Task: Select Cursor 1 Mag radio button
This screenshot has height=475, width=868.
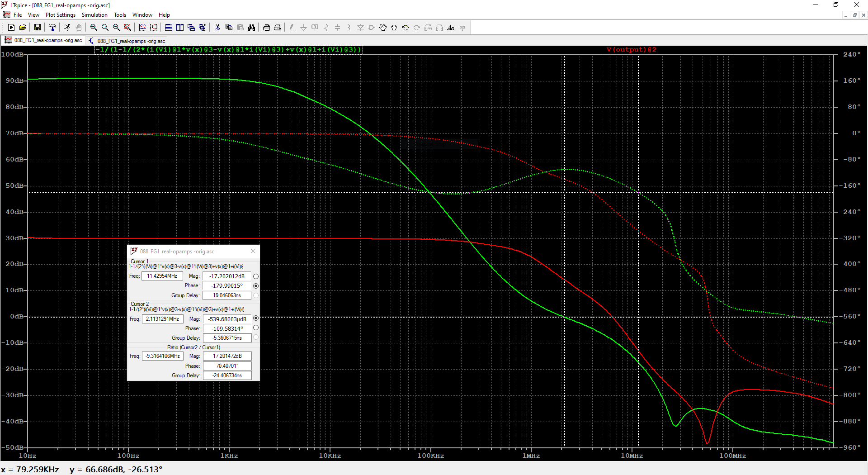Action: (x=256, y=276)
